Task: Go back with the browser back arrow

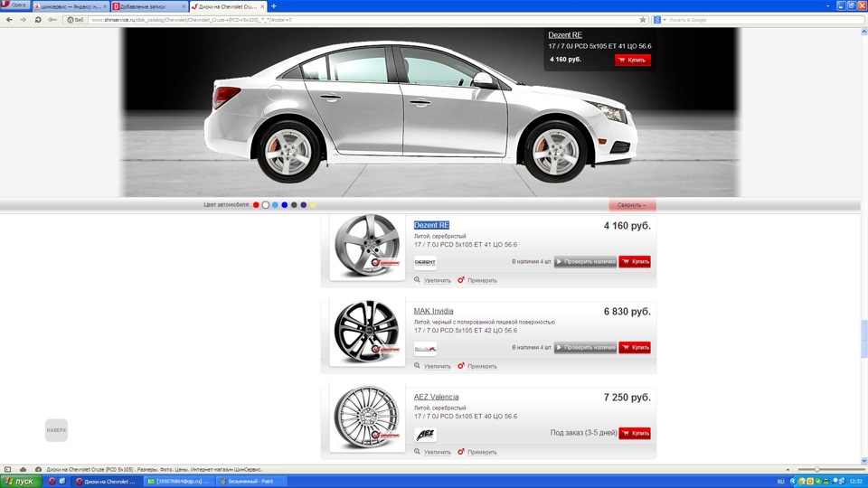Action: coord(9,19)
